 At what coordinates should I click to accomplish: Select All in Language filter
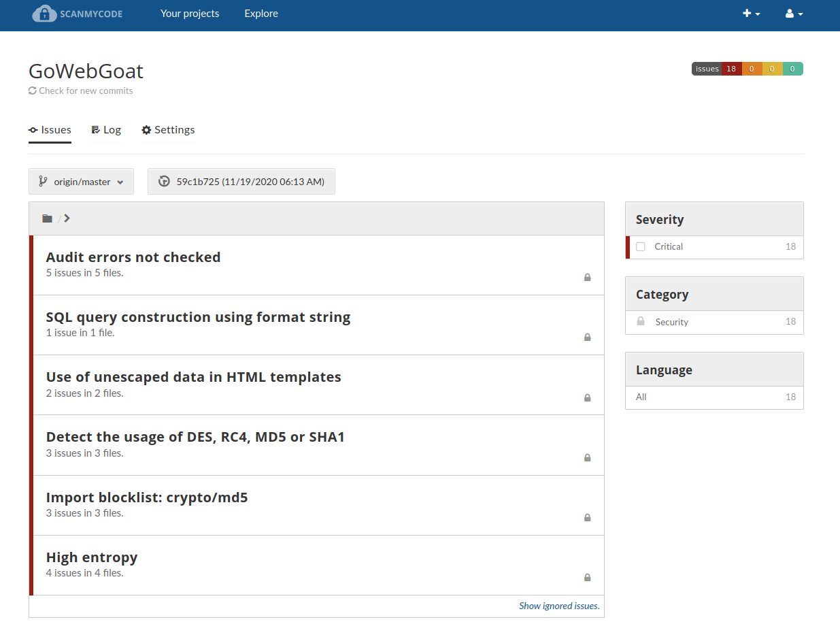641,397
